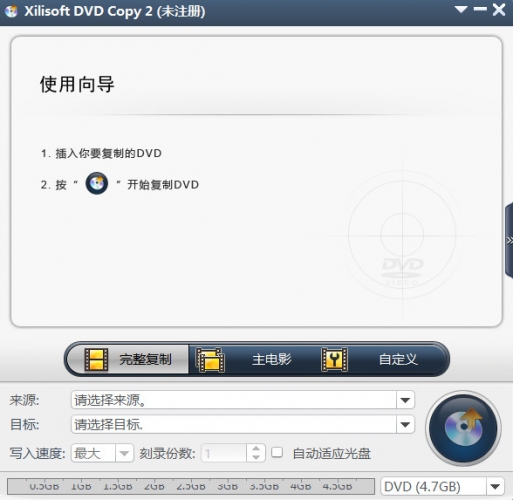This screenshot has height=500, width=513.
Task: Open the 写入速度 write speed dropdown
Action: click(124, 453)
